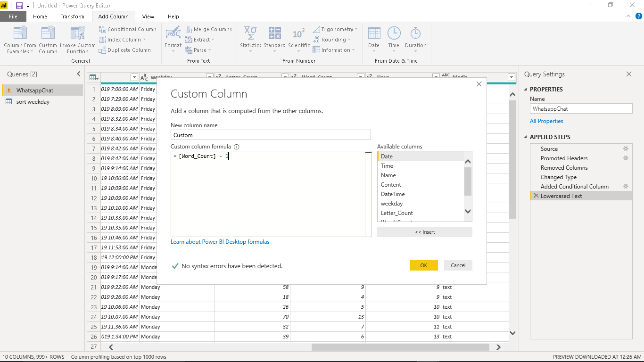Switch to the Transform tab
This screenshot has width=644, height=362.
click(72, 16)
